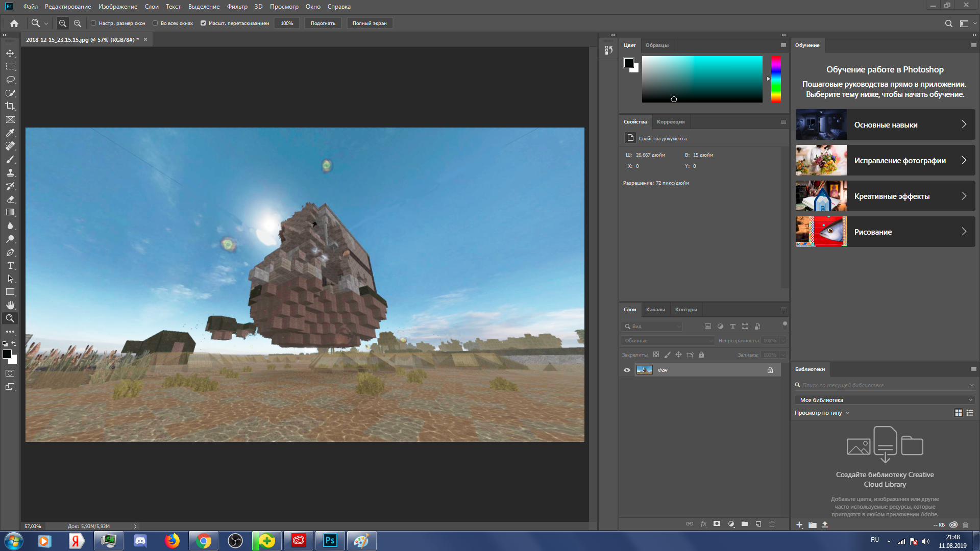
Task: Select the Crop tool
Action: pos(10,106)
